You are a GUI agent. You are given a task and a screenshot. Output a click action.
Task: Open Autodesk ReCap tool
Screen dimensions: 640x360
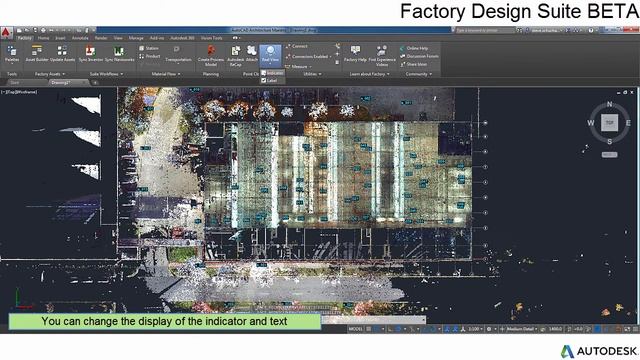click(236, 56)
